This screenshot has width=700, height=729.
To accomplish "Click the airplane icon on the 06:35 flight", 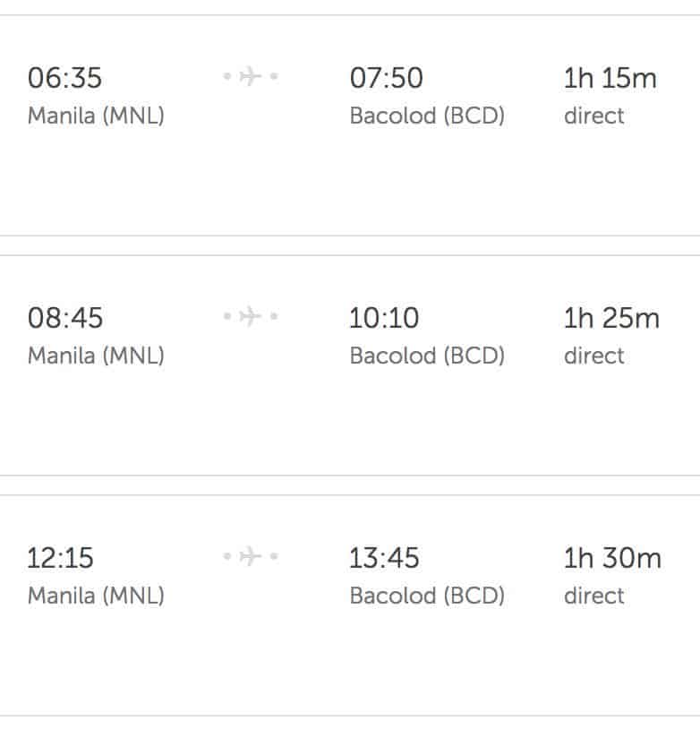I will pyautogui.click(x=251, y=77).
